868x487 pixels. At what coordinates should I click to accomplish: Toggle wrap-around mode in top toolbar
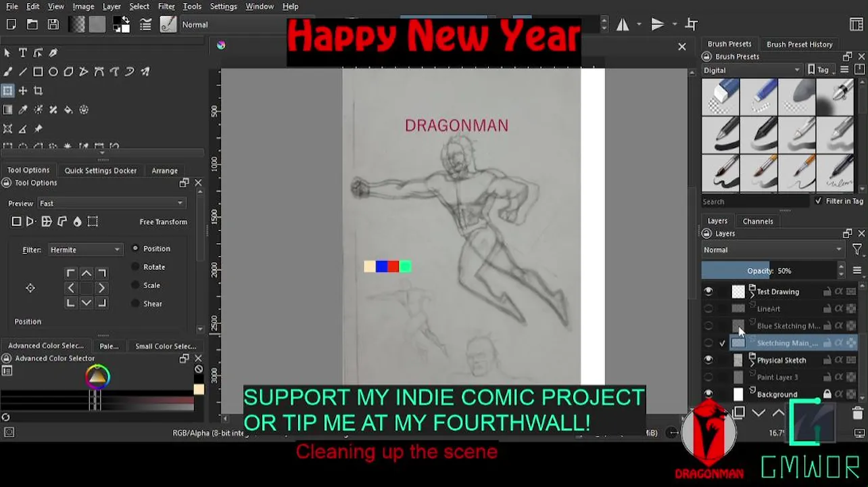click(691, 25)
